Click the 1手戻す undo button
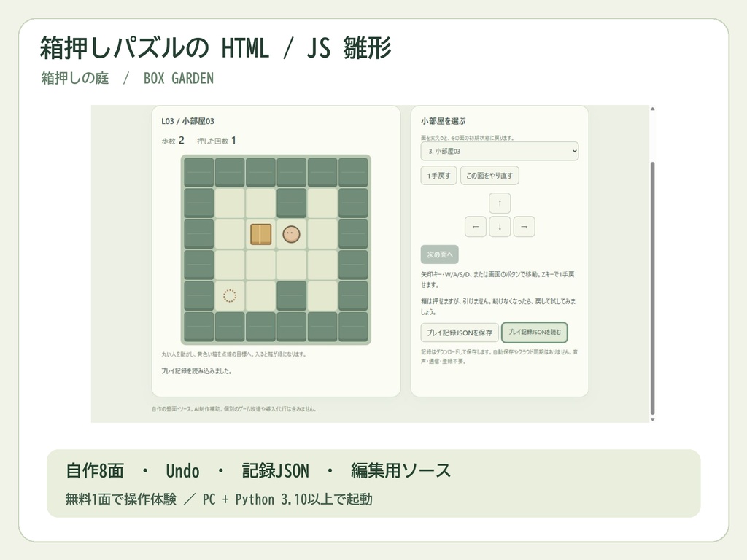747x560 pixels. pos(438,175)
